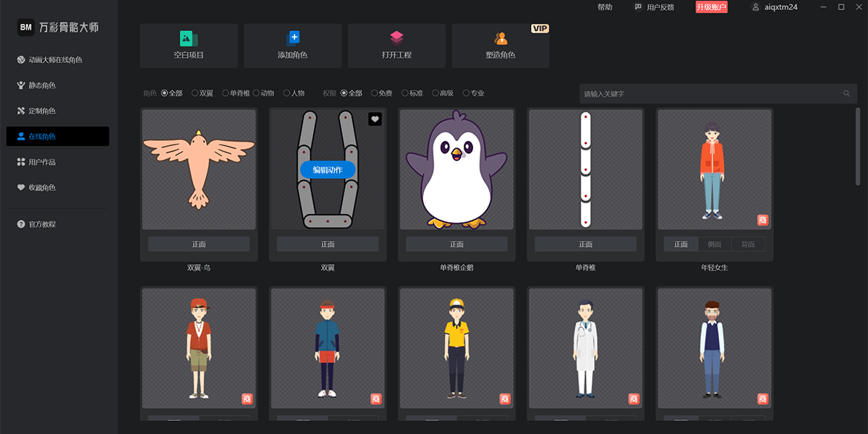
Task: Click the 用户反馈 feedback flag icon
Action: [x=638, y=7]
